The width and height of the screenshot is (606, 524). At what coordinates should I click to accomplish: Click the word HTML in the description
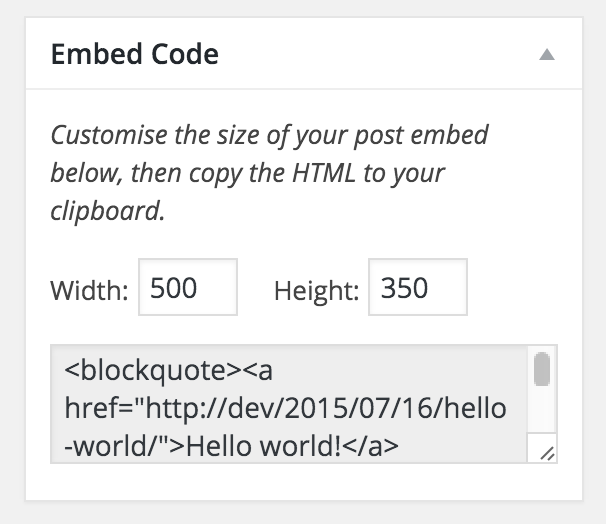[323, 172]
